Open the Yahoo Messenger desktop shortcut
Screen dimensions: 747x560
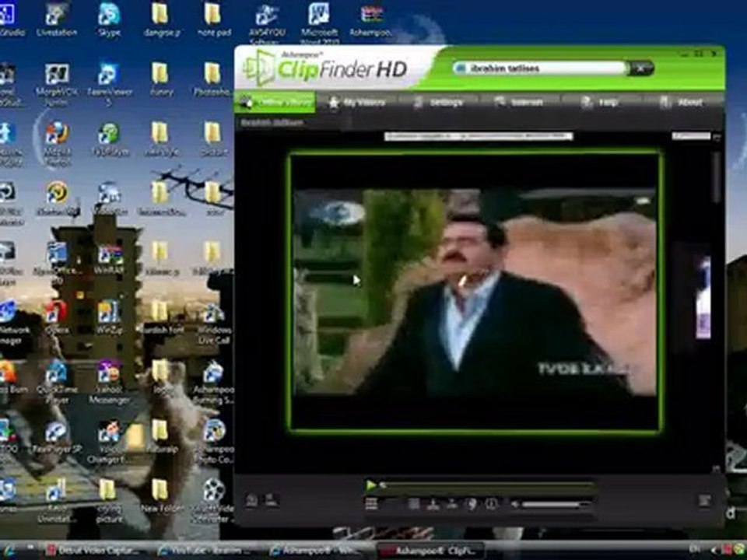point(109,381)
